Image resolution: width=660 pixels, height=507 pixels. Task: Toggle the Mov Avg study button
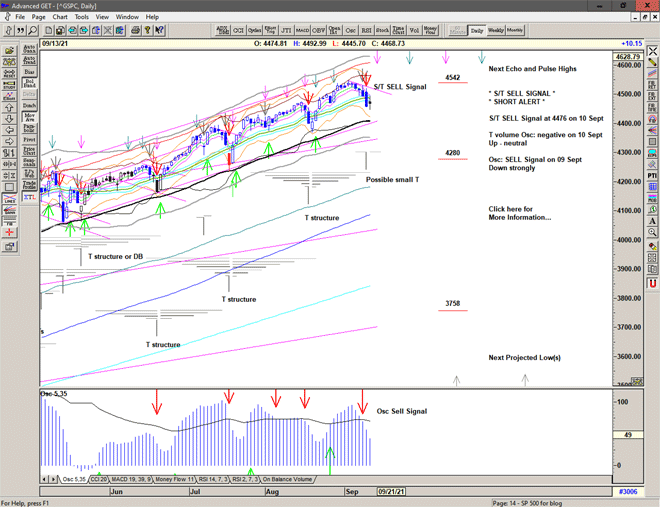tap(29, 118)
